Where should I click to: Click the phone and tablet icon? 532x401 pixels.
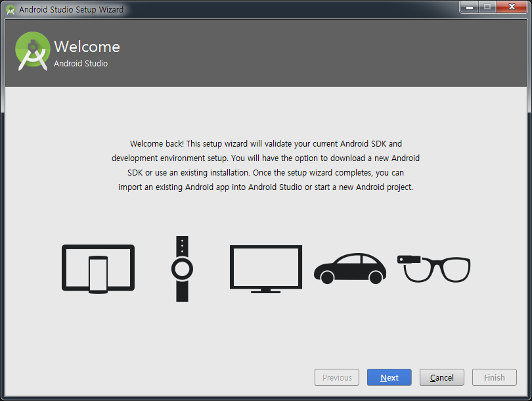[x=98, y=269]
